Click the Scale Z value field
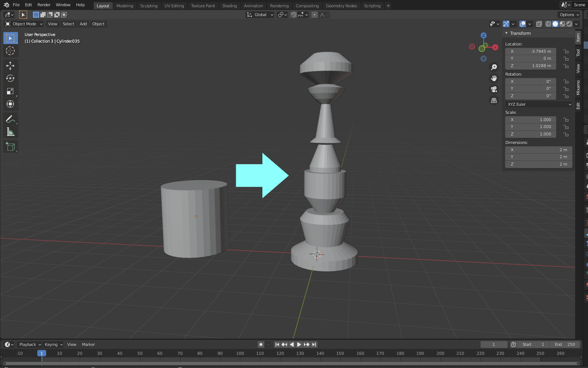The image size is (588, 368). pos(531,134)
